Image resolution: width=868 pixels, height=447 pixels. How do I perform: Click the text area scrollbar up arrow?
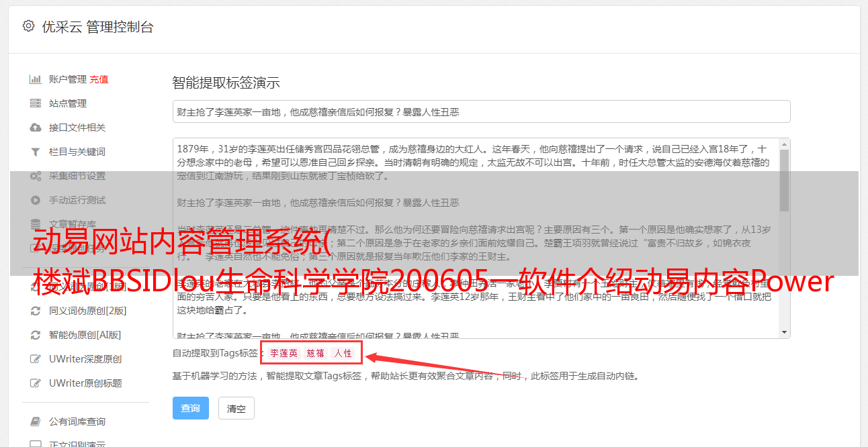tap(784, 144)
